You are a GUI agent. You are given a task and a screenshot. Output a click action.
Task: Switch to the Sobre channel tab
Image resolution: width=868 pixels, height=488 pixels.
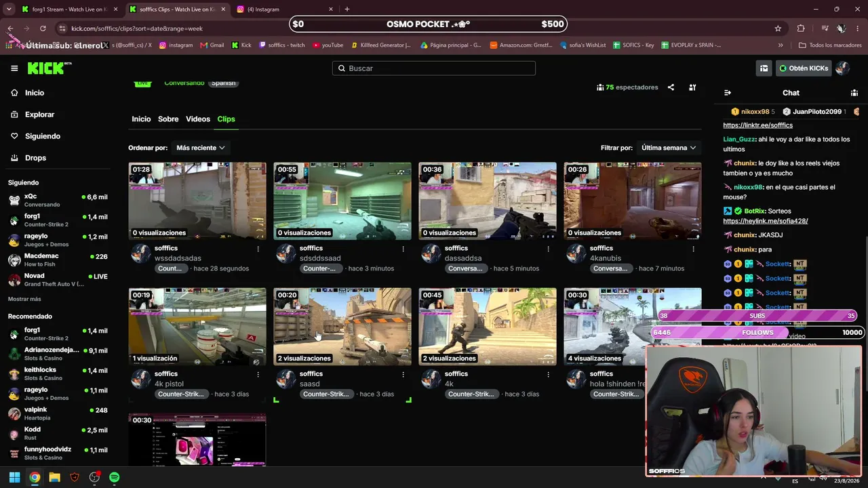[168, 119]
